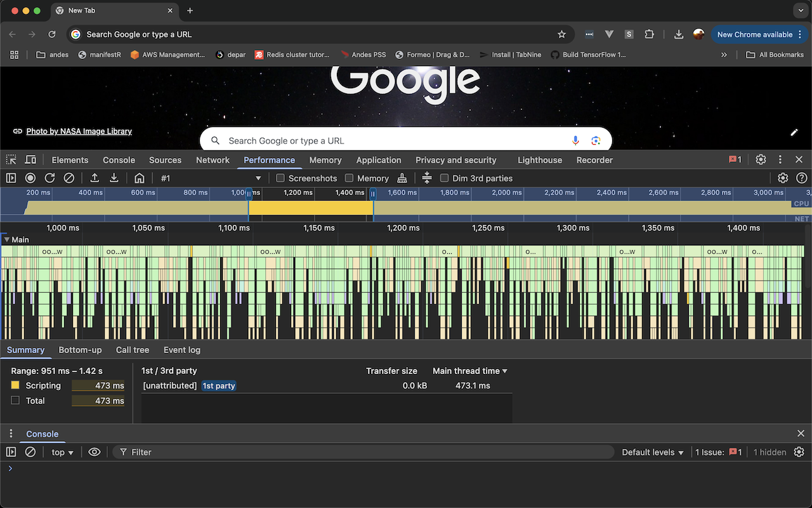This screenshot has height=508, width=812.
Task: Uncheck the Scripting category checkbox
Action: [x=15, y=385]
